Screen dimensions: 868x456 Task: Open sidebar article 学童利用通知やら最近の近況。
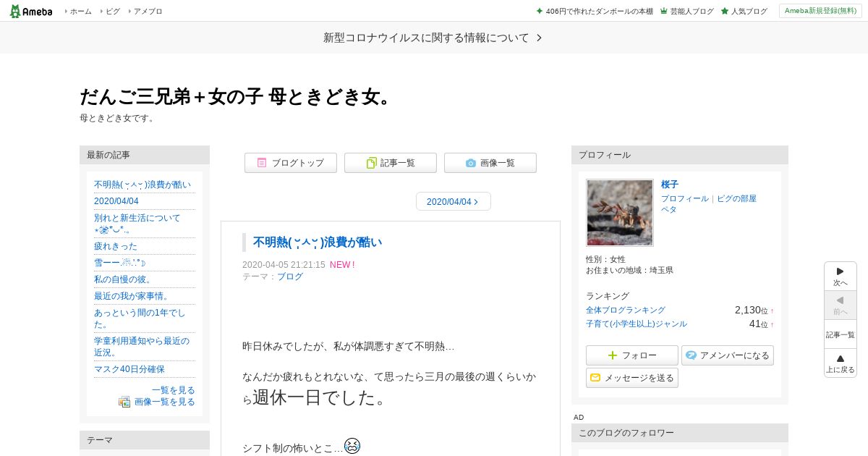(x=142, y=346)
